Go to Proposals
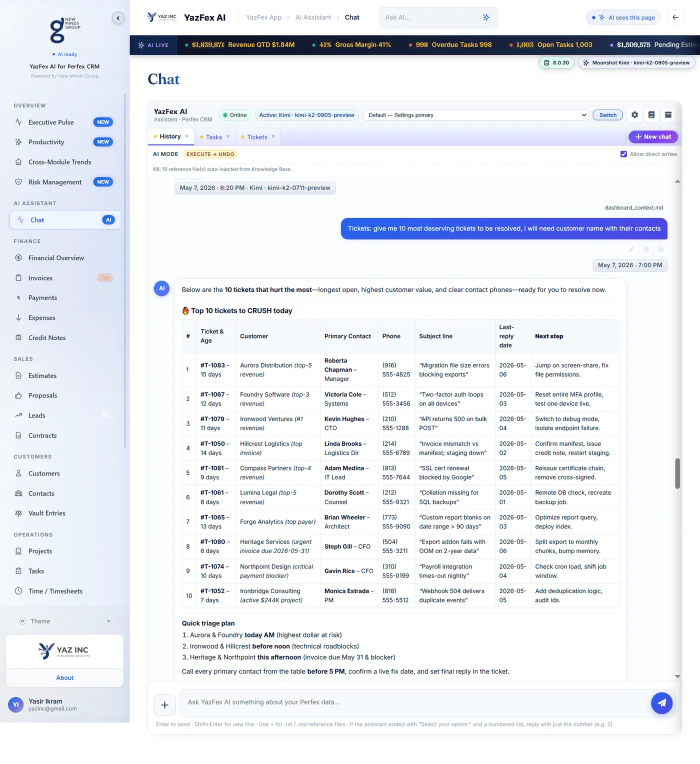This screenshot has width=700, height=764. [65, 395]
